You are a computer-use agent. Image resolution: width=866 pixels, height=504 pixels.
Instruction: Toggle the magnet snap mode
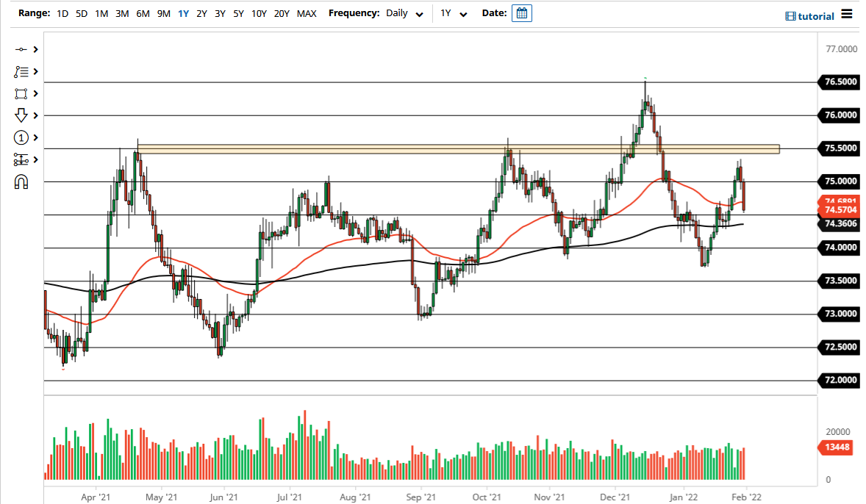tap(21, 181)
